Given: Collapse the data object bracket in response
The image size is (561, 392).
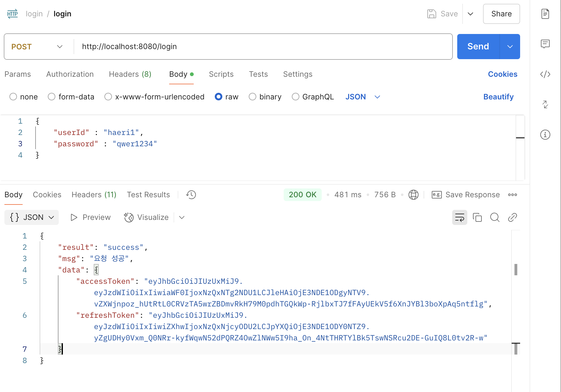Looking at the screenshot, I should pyautogui.click(x=96, y=270).
